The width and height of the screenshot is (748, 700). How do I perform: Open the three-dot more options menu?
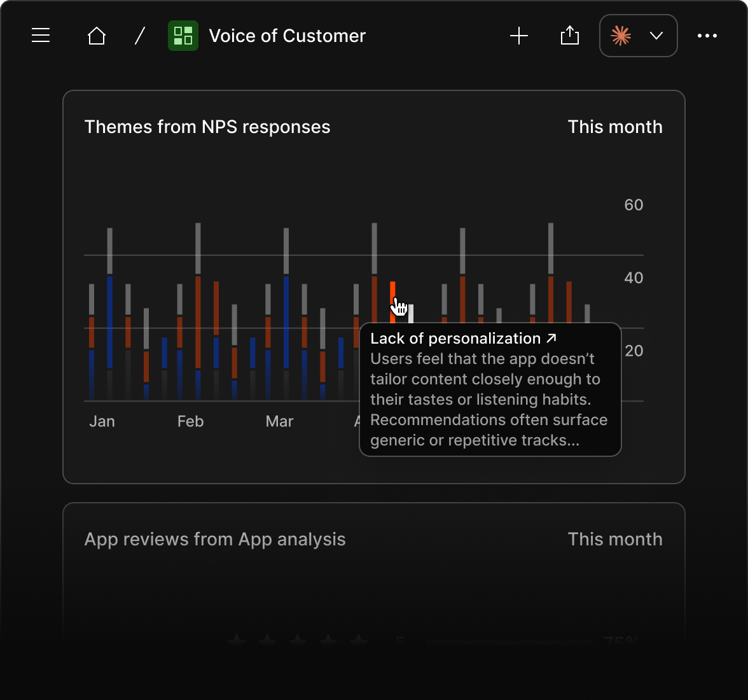click(707, 36)
